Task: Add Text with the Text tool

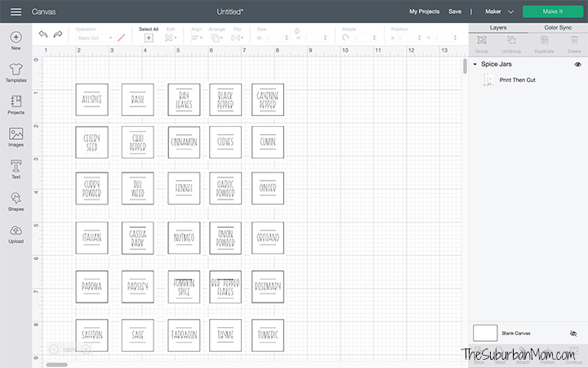Action: coord(16,169)
